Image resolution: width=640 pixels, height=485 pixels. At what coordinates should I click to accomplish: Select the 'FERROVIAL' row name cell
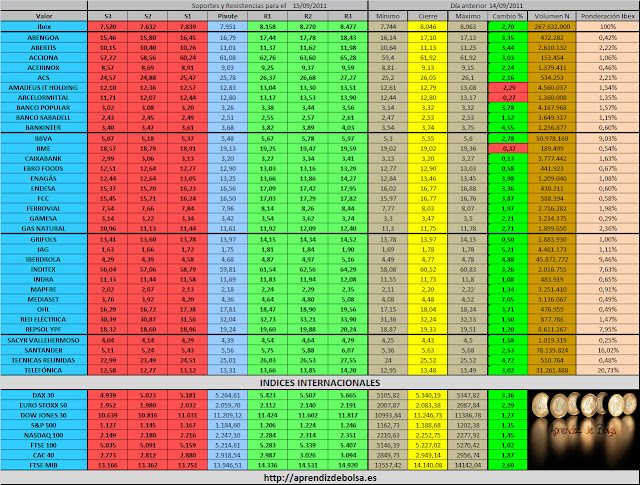(44, 209)
